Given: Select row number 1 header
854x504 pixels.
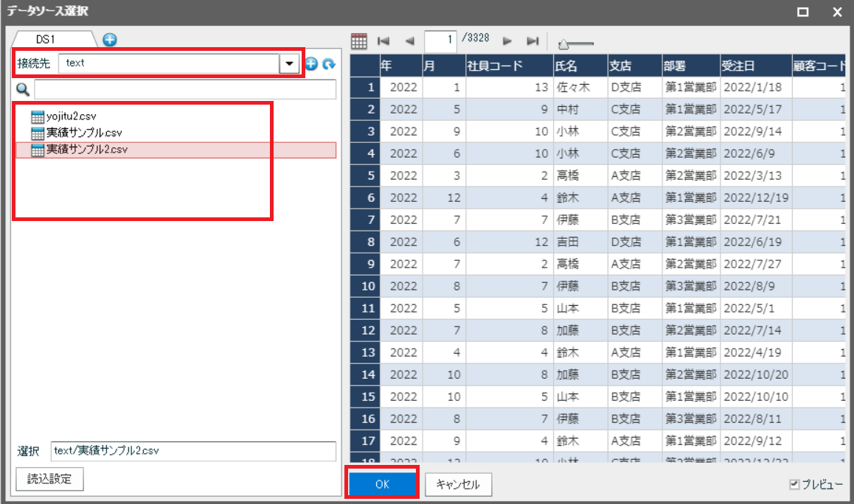Looking at the screenshot, I should [365, 87].
